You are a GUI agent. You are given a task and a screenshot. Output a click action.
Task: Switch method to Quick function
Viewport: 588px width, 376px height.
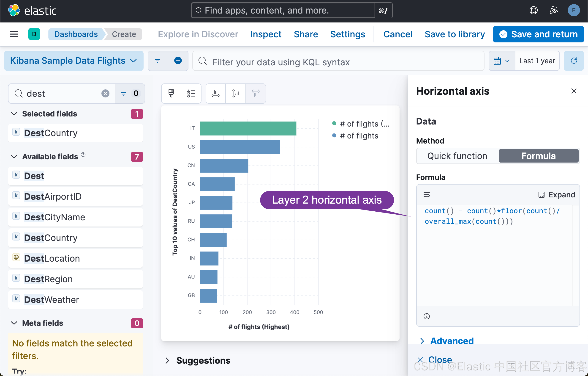coord(457,156)
